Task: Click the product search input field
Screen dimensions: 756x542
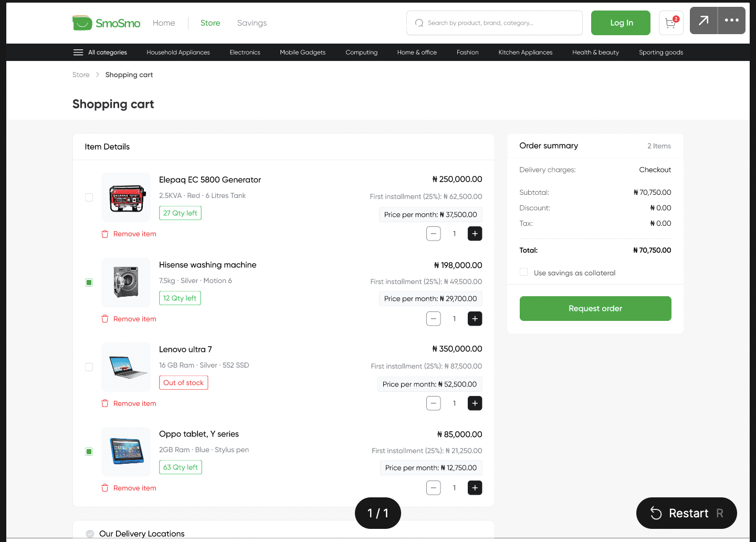Action: (495, 23)
